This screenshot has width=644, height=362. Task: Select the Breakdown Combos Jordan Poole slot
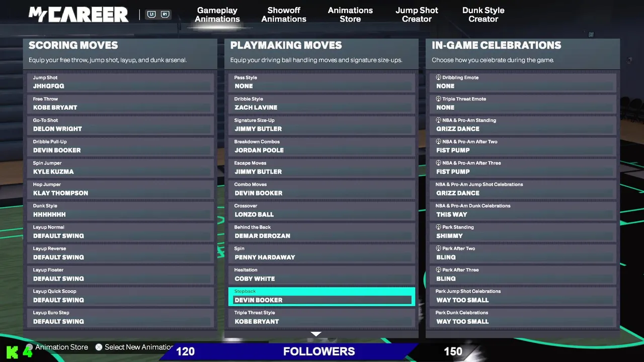[x=322, y=147]
